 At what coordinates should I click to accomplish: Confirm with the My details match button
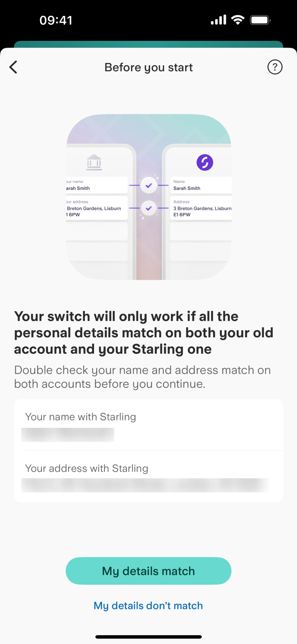(x=148, y=571)
